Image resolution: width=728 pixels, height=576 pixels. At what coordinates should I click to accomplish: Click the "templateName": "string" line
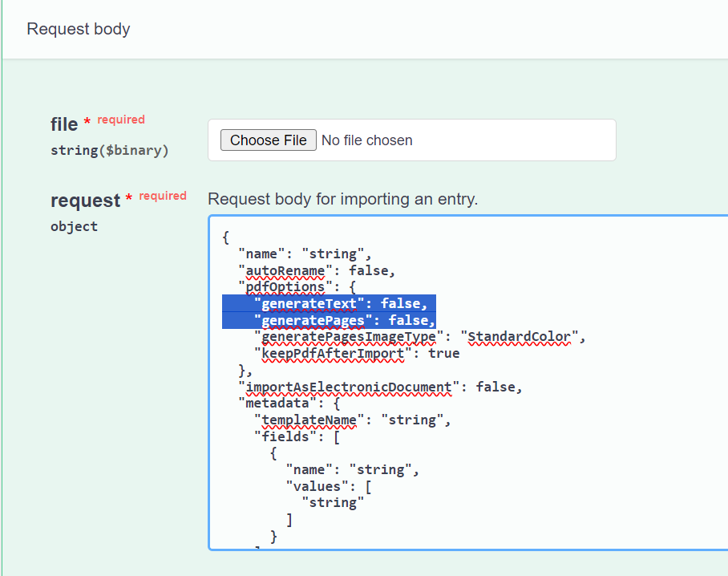coord(353,420)
